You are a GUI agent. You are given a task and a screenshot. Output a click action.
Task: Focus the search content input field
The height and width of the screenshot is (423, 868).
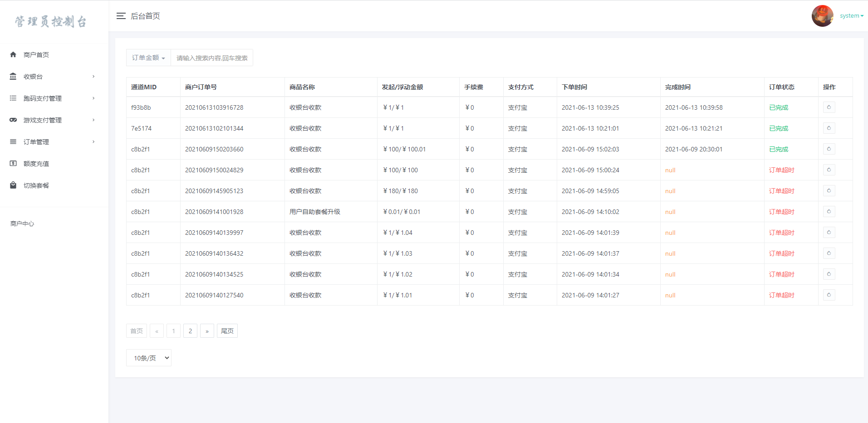pos(212,58)
